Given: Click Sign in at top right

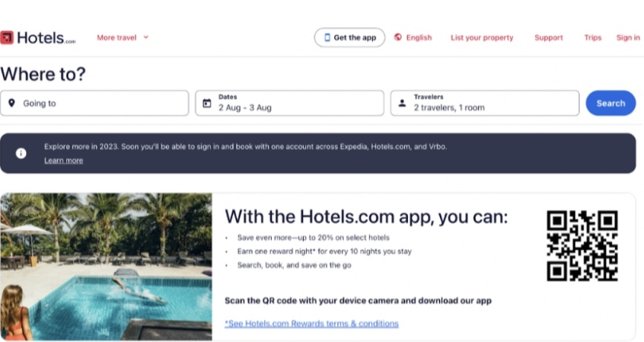Looking at the screenshot, I should pos(628,37).
